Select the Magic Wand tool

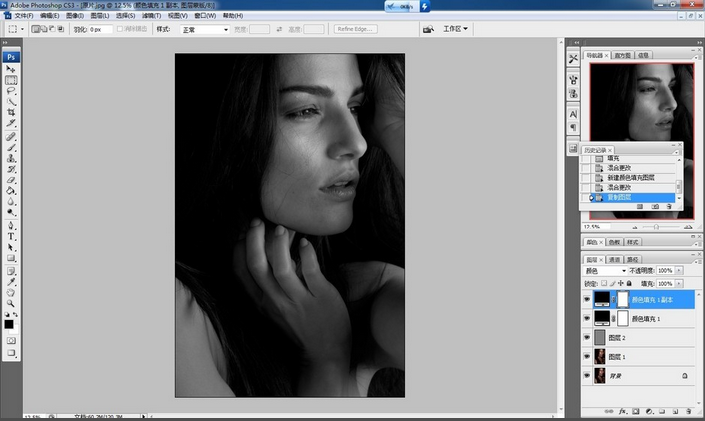11,102
